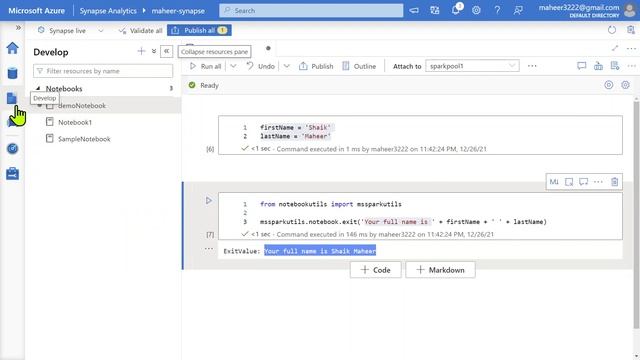This screenshot has width=640, height=360.
Task: Open SampleNotebook in the list
Action: point(84,139)
